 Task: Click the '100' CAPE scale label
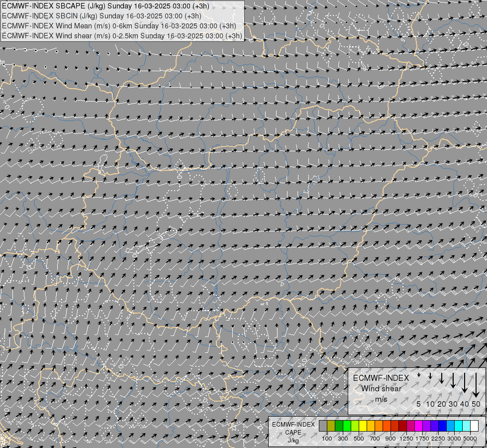[327, 439]
